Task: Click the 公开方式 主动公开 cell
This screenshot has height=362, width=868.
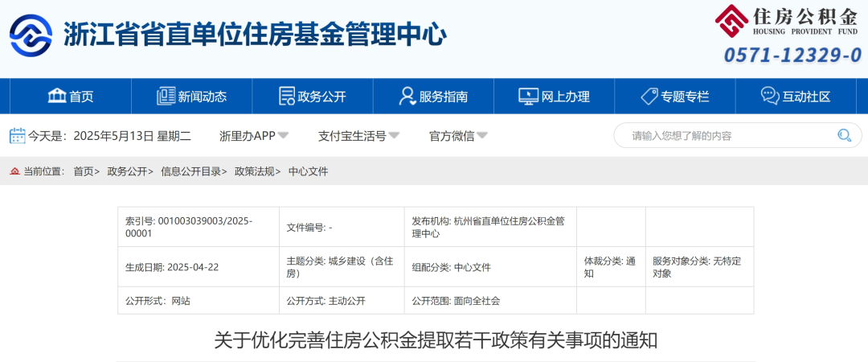Action: 342,301
